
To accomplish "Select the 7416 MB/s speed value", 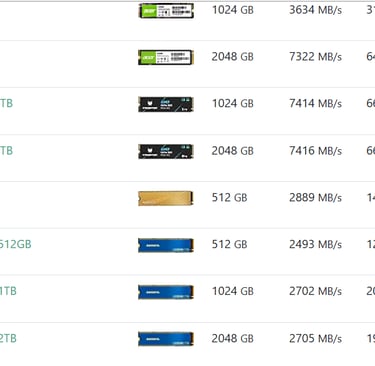I will (x=315, y=151).
